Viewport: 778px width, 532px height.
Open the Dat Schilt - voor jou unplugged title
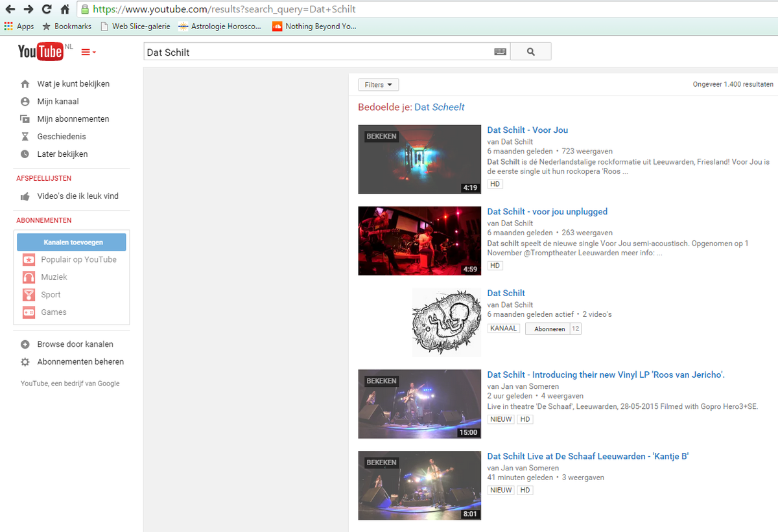point(547,212)
